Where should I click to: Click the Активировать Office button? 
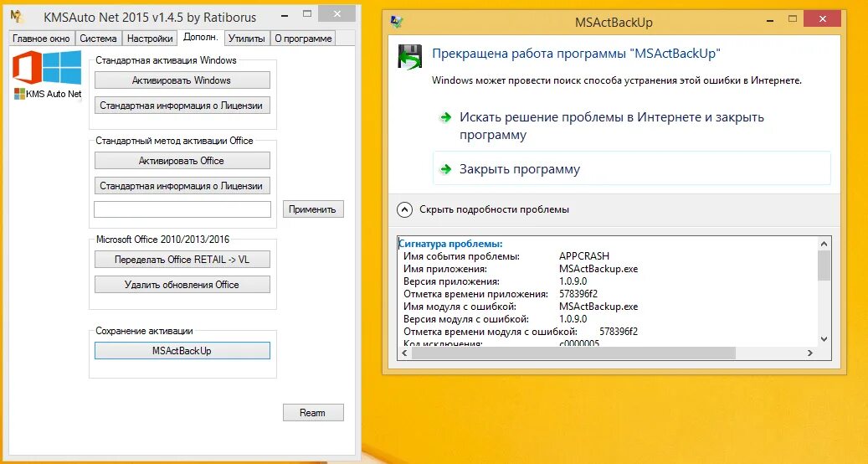[182, 161]
